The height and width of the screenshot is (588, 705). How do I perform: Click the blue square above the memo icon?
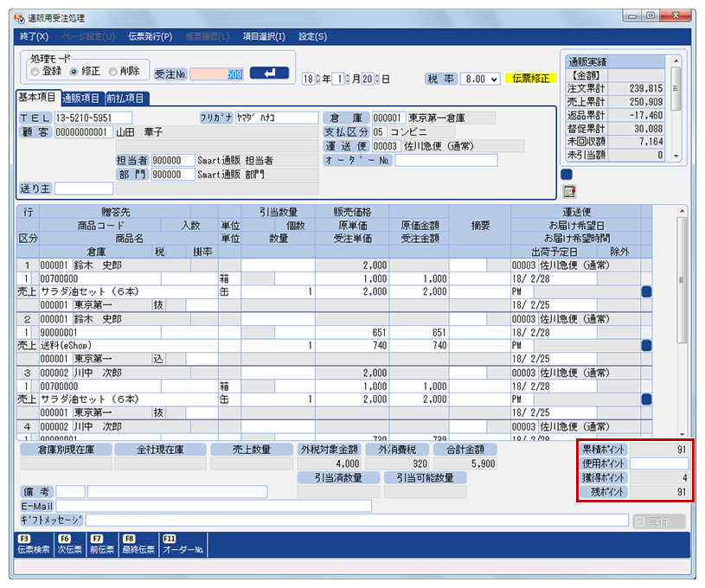pyautogui.click(x=567, y=174)
